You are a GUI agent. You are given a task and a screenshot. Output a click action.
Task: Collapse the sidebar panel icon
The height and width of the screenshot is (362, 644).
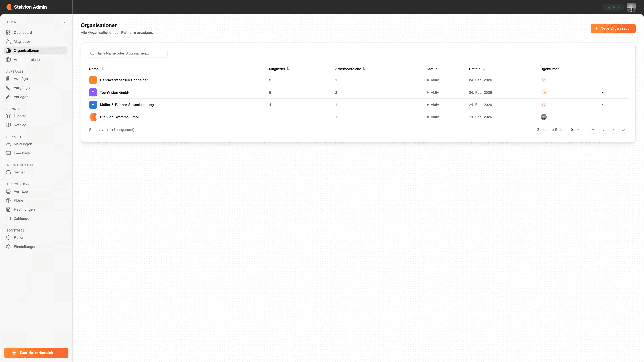coord(64,22)
